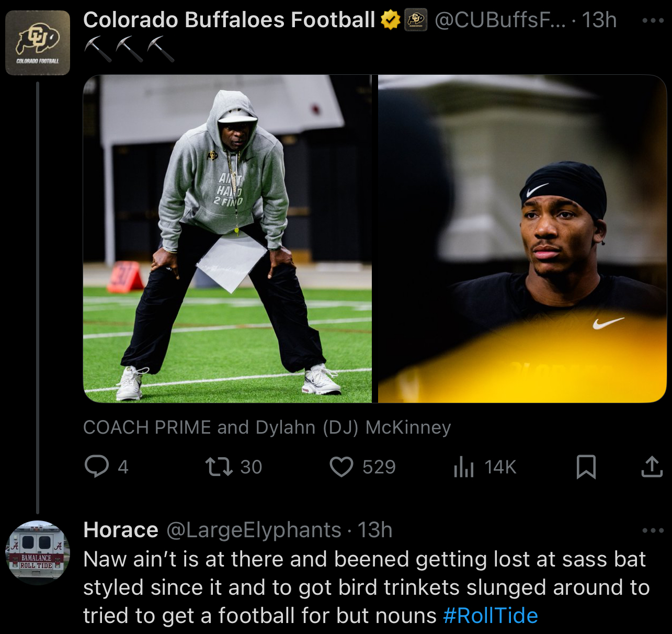Like the Colorado Buffaloes Football tweet
The width and height of the screenshot is (672, 634).
pyautogui.click(x=341, y=467)
